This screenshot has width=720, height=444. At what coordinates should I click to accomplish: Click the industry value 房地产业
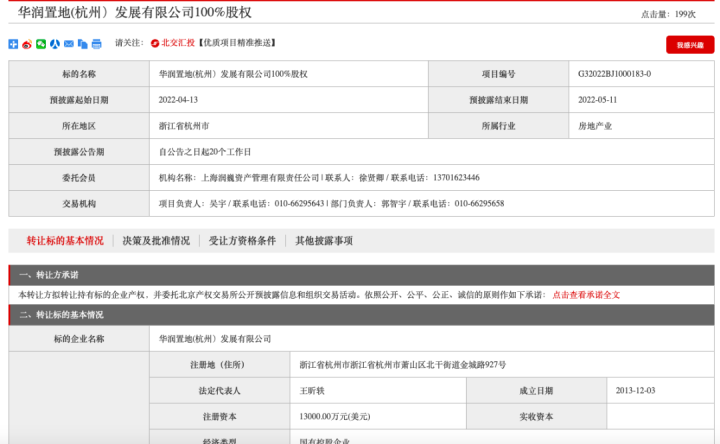pyautogui.click(x=595, y=126)
